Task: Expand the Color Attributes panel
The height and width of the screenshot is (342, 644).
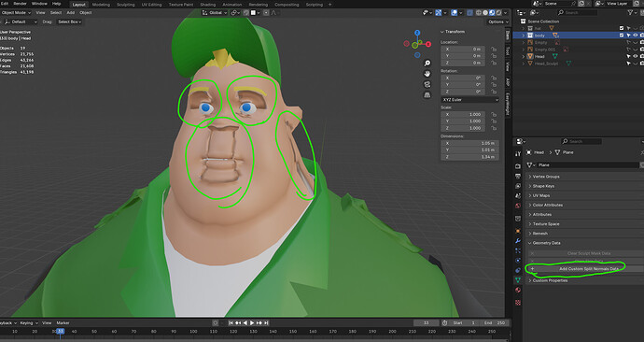Action: 585,205
